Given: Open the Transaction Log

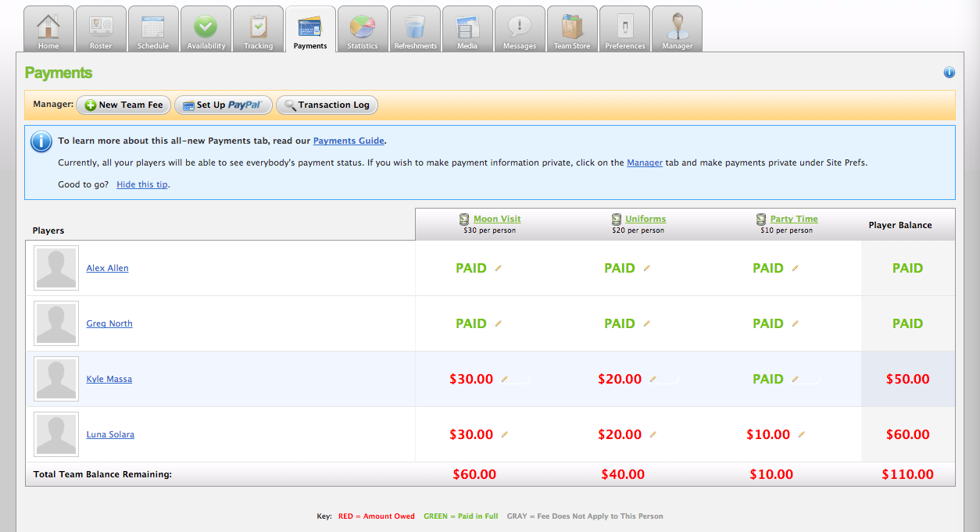Looking at the screenshot, I should point(327,105).
